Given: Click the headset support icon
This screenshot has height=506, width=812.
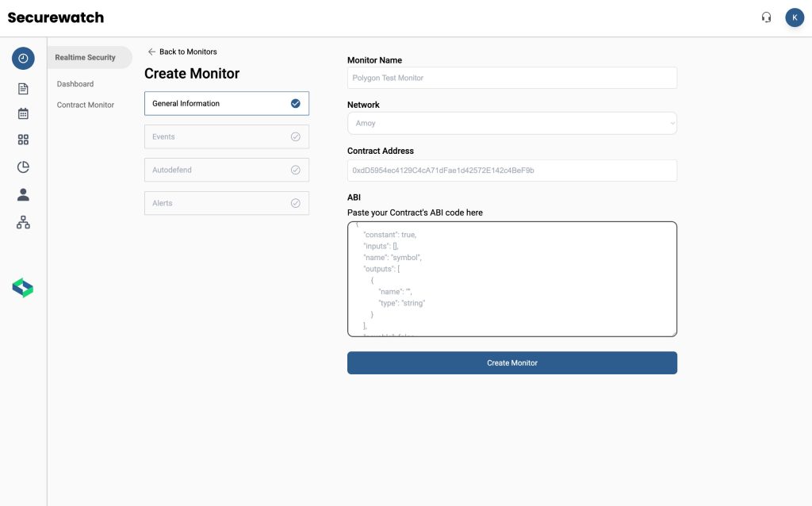Looking at the screenshot, I should [766, 17].
